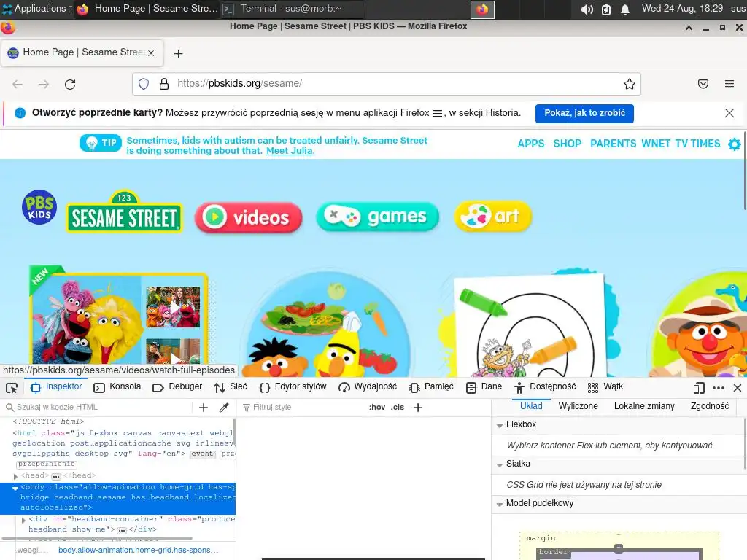Click the event badge on html element
747x560 pixels.
[202, 454]
